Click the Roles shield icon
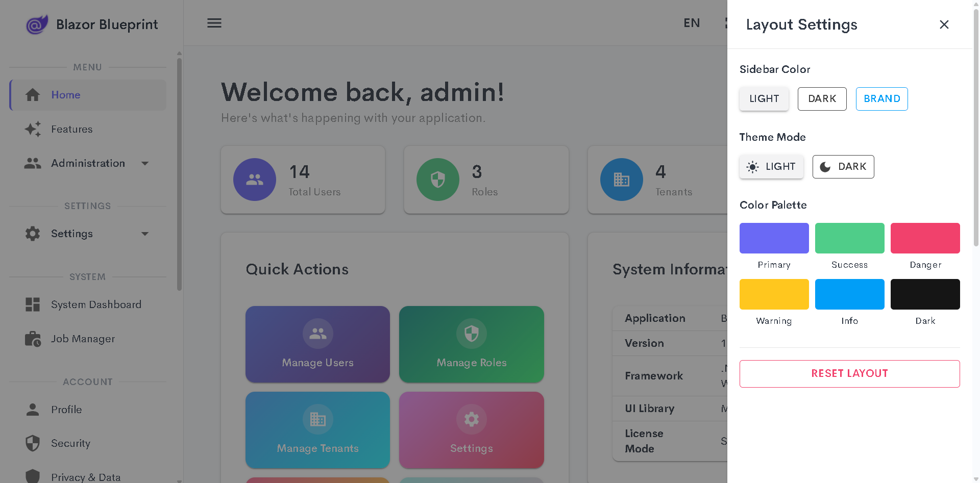 437,180
